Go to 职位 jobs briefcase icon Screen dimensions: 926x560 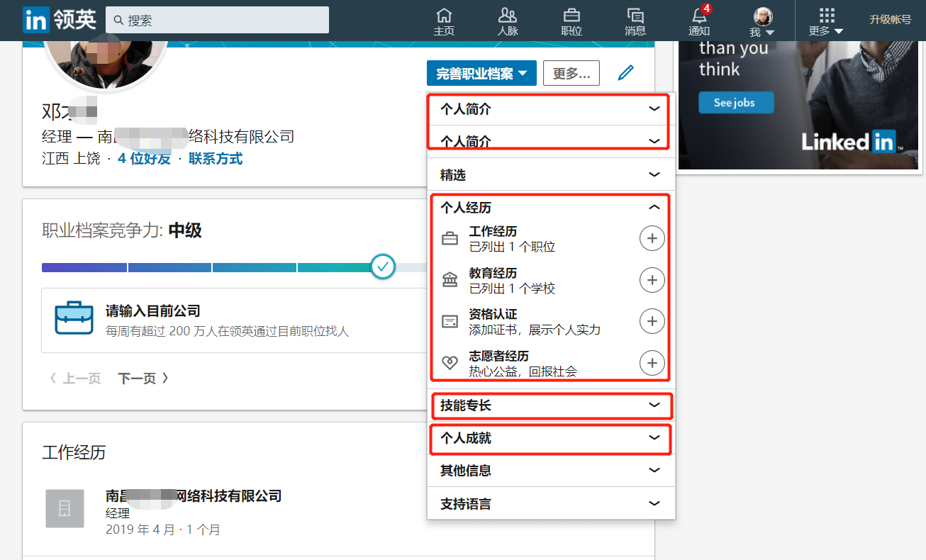[571, 21]
